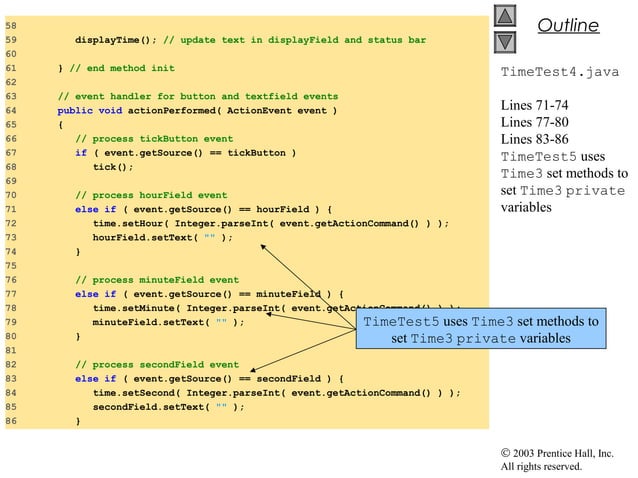Image resolution: width=638 pixels, height=478 pixels.
Task: Click the up arrow navigation icon
Action: coord(505,16)
